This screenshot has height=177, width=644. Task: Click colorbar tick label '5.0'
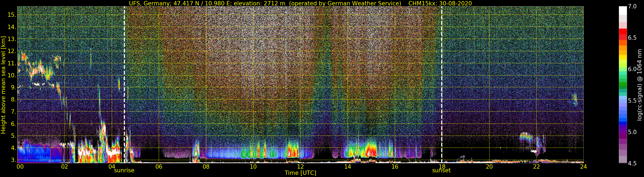[x=632, y=132]
